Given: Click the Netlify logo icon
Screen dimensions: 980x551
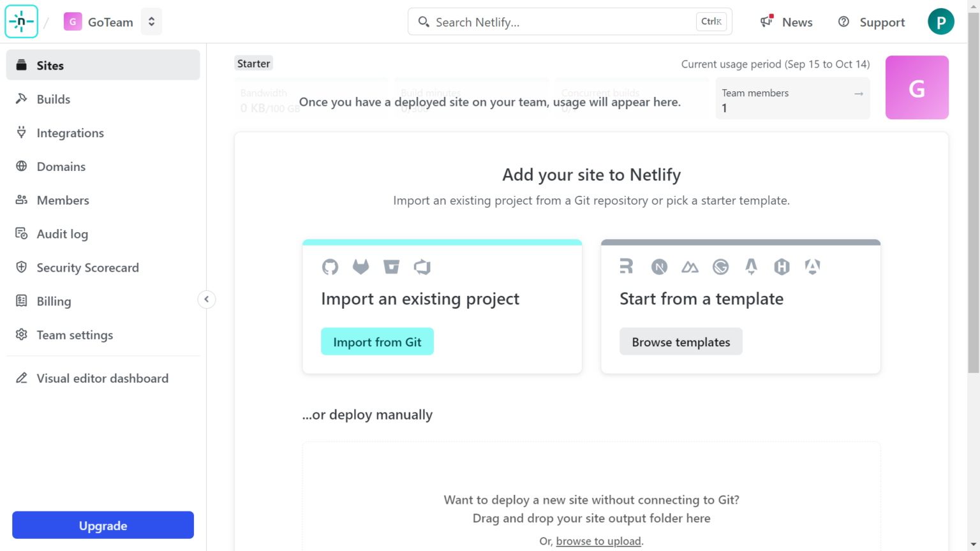Looking at the screenshot, I should click(x=21, y=22).
